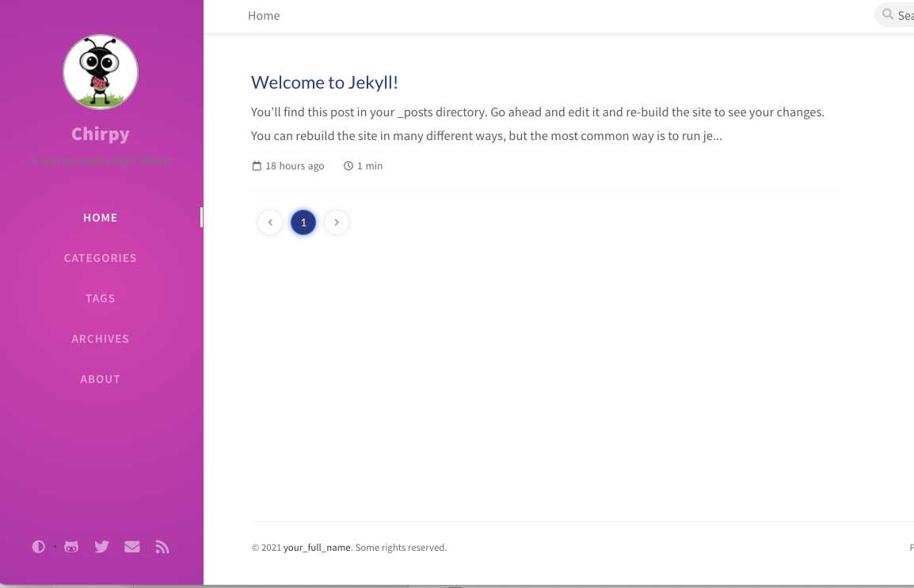The width and height of the screenshot is (914, 588).
Task: Open the Archives sidebar tab
Action: (x=101, y=339)
